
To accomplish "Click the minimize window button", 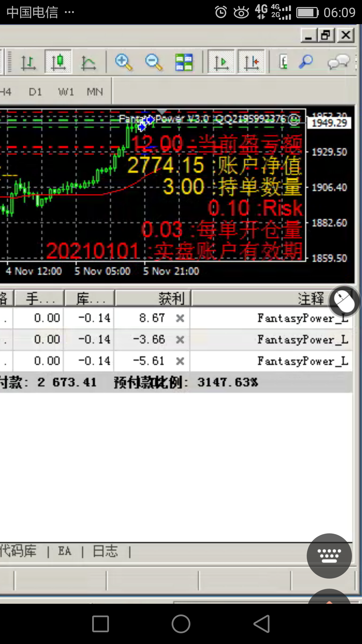I will pyautogui.click(x=308, y=35).
